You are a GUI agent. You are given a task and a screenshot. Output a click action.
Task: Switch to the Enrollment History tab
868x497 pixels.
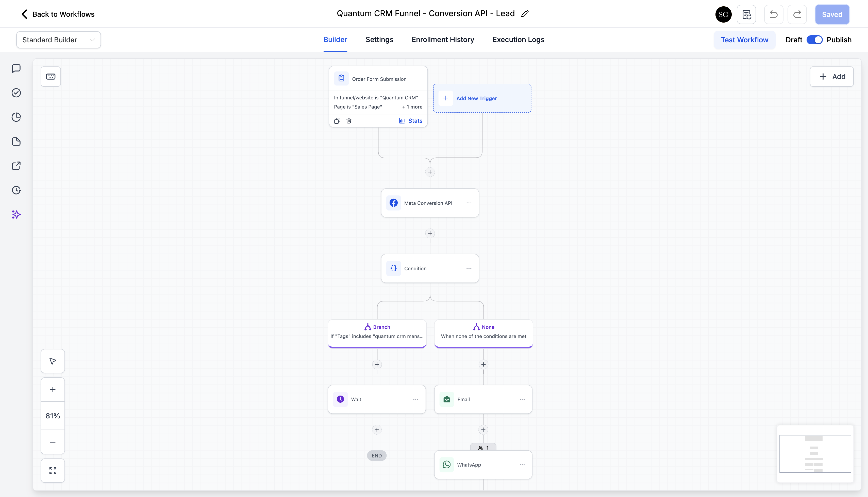443,40
